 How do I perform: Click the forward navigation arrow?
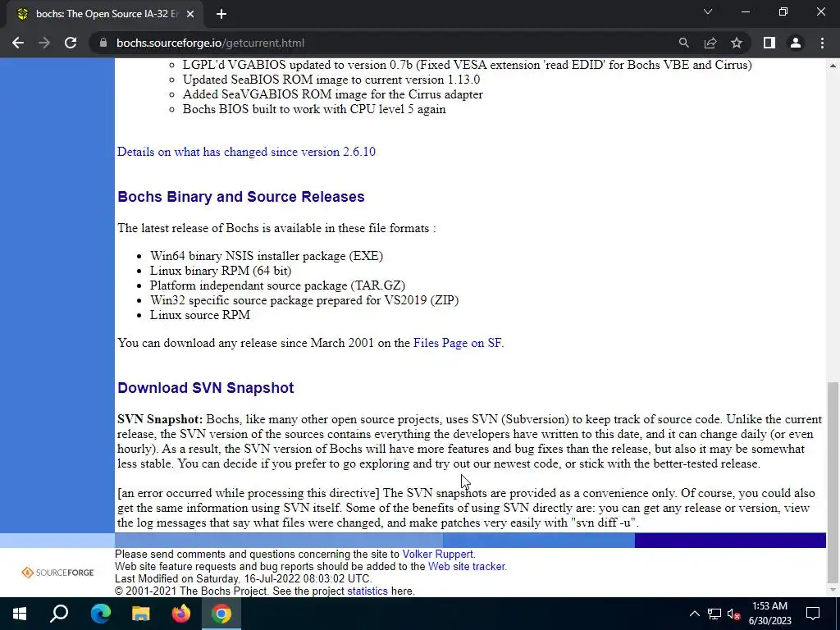tap(44, 43)
